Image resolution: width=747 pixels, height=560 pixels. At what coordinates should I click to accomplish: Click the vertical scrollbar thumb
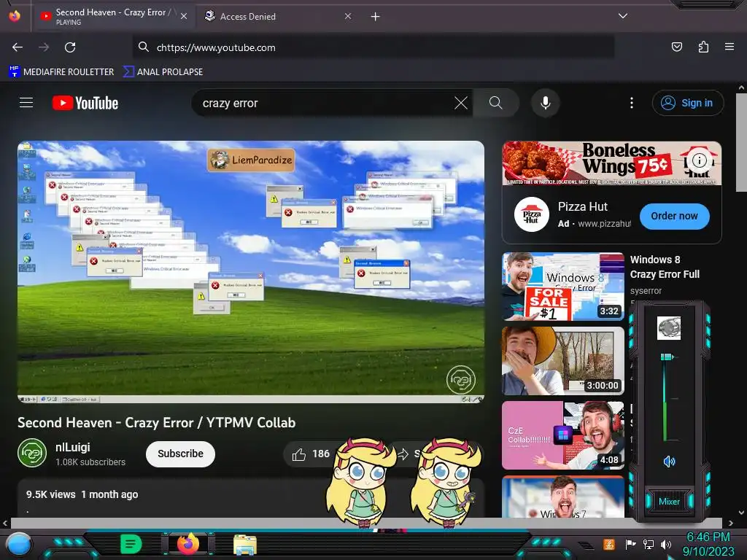(x=741, y=143)
